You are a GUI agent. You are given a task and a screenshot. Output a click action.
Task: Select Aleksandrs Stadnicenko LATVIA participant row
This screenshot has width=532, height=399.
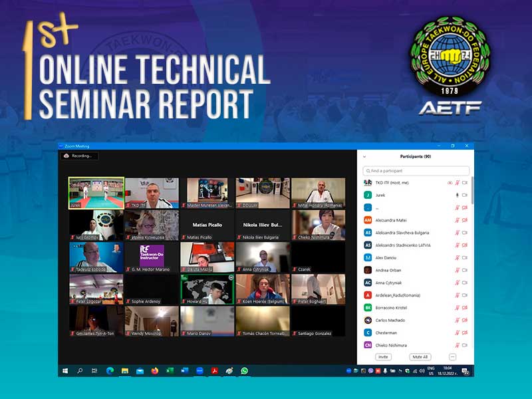(x=416, y=245)
